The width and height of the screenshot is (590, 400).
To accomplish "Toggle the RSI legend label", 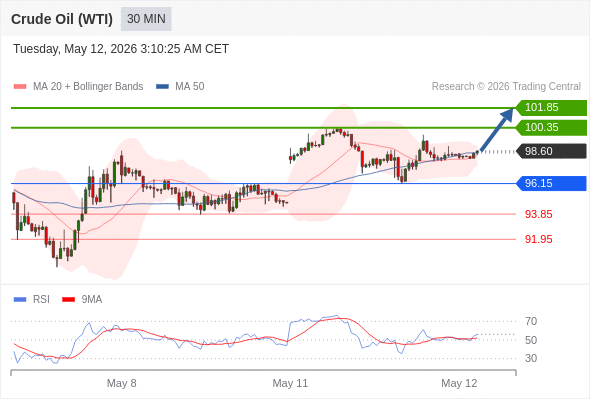I will click(x=41, y=300).
